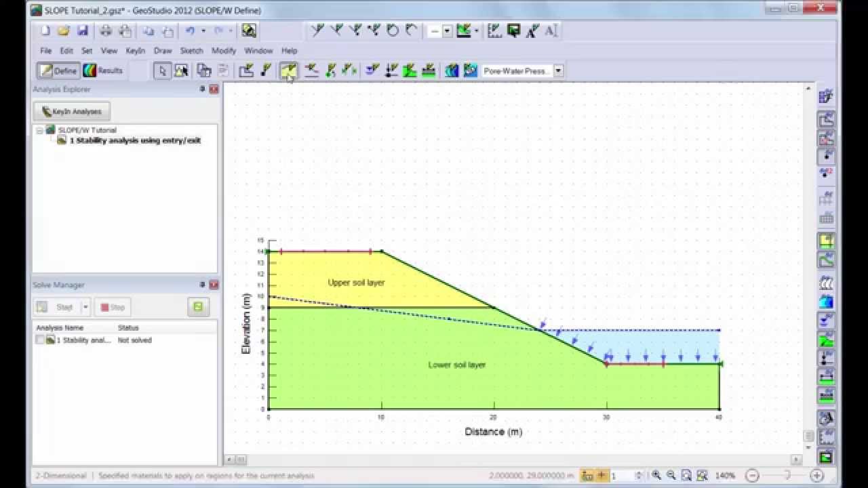The image size is (868, 488).
Task: Click the zoom slider handle
Action: coord(787,476)
